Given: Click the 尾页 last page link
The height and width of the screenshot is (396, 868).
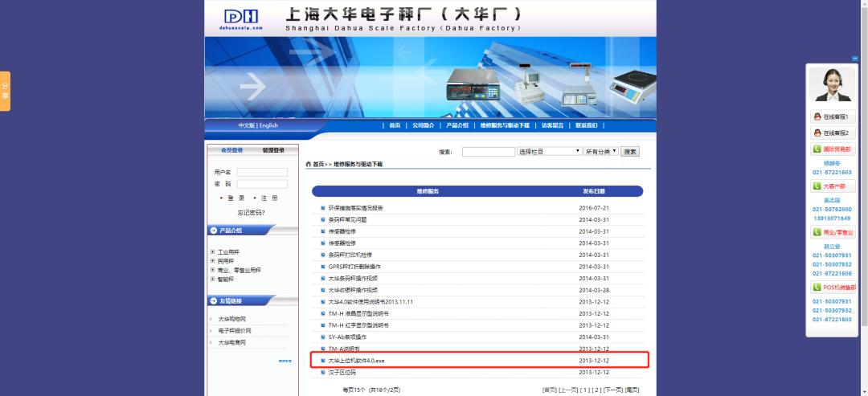Looking at the screenshot, I should [632, 390].
